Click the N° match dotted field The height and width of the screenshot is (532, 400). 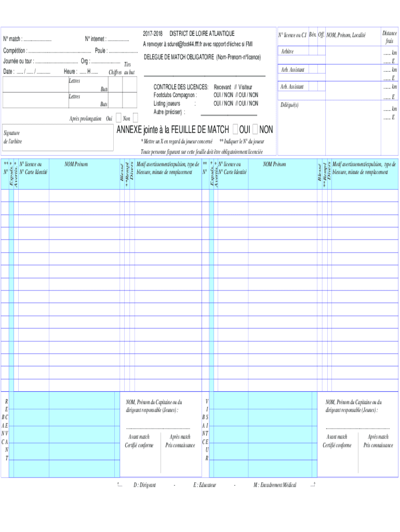37,39
